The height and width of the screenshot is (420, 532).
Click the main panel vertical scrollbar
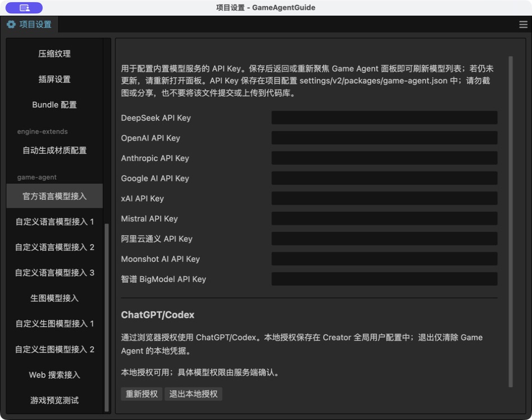510,222
